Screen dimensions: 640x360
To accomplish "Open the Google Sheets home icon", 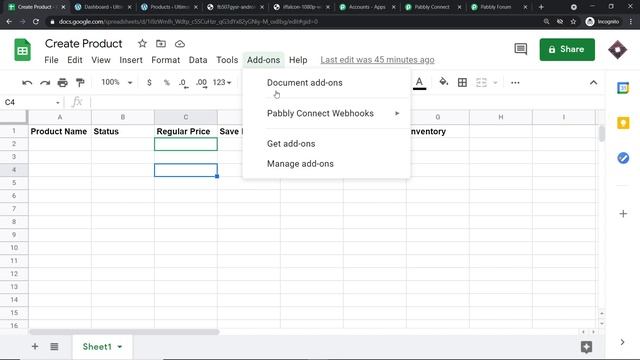I will coord(22,50).
